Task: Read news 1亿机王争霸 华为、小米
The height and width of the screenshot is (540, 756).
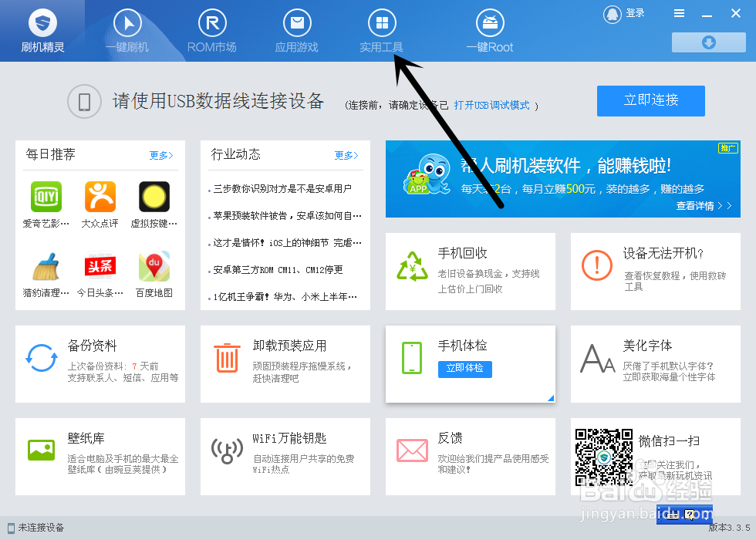Action: tap(287, 296)
